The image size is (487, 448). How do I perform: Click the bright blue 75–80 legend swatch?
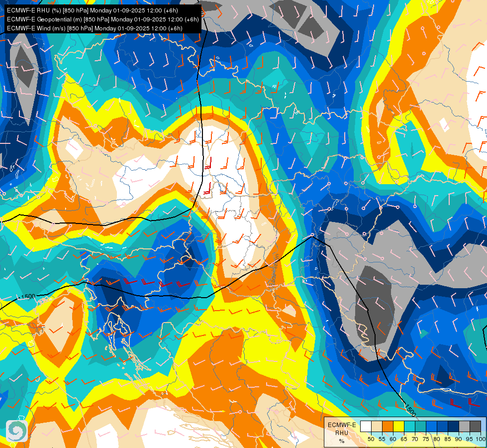pyautogui.click(x=431, y=426)
